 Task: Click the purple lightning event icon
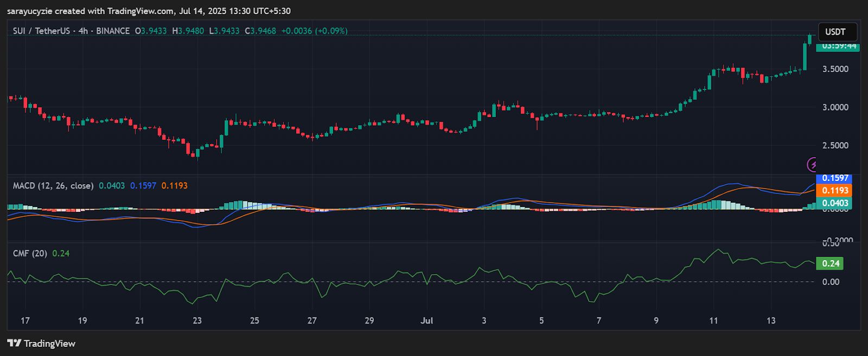click(x=813, y=164)
